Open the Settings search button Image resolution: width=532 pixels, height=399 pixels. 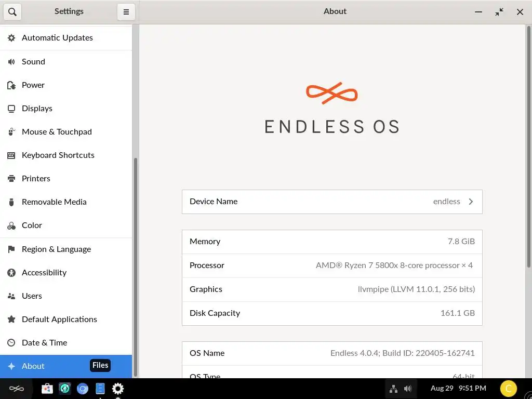click(12, 12)
